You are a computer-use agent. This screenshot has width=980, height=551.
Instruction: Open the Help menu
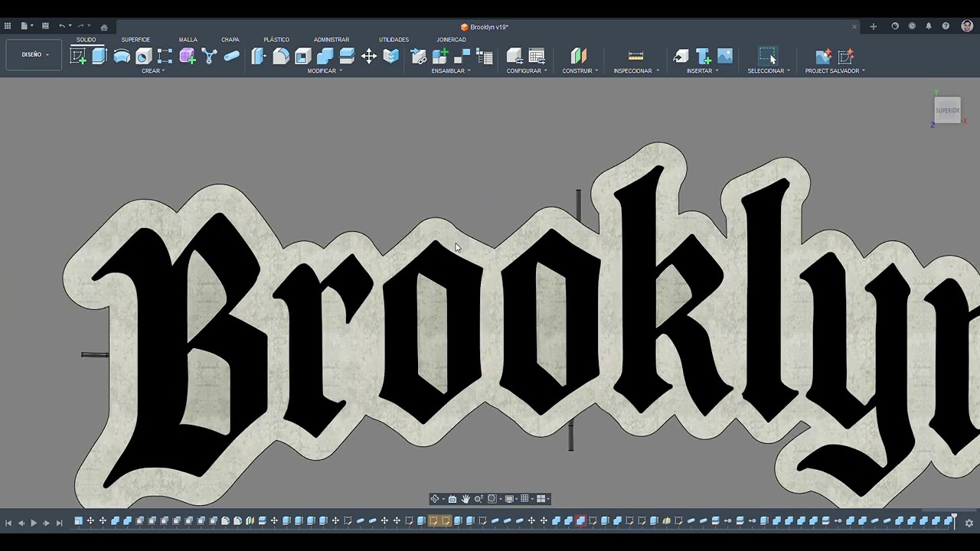(x=946, y=26)
